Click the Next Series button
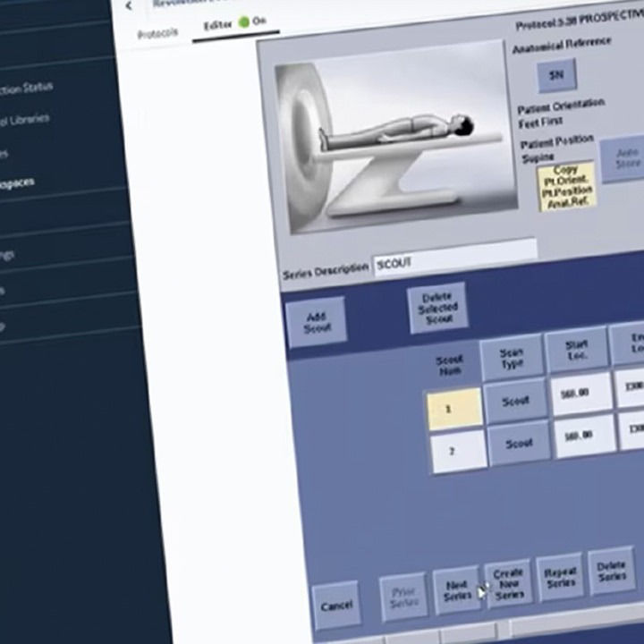 pos(456,590)
